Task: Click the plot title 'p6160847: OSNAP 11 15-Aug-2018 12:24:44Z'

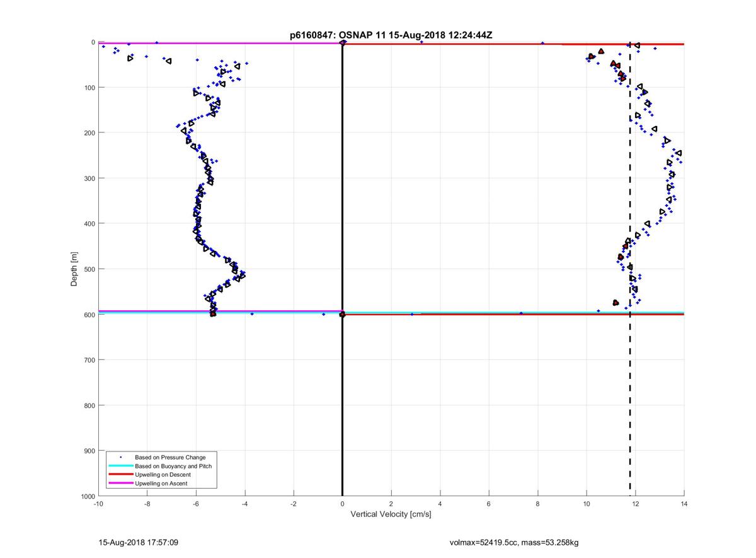Action: point(391,35)
